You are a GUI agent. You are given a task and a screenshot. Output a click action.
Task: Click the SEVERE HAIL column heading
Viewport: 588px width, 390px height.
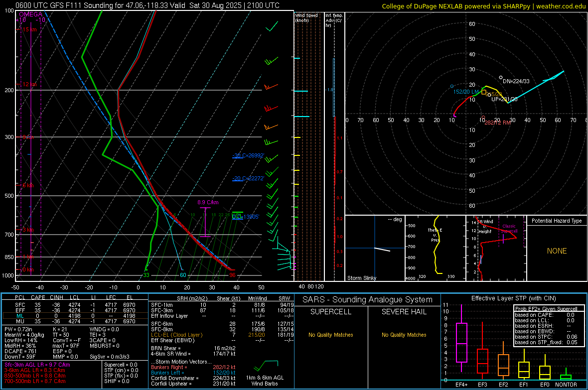tap(404, 312)
